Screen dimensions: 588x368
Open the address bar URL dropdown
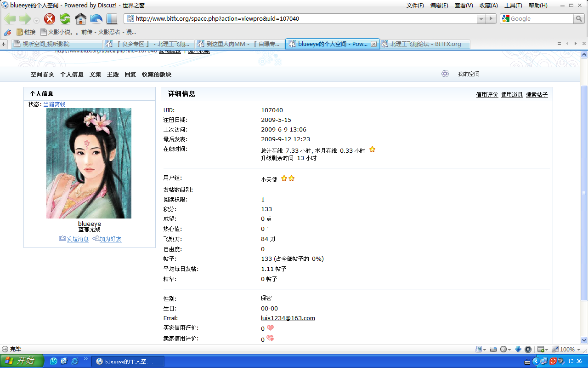[x=481, y=19]
